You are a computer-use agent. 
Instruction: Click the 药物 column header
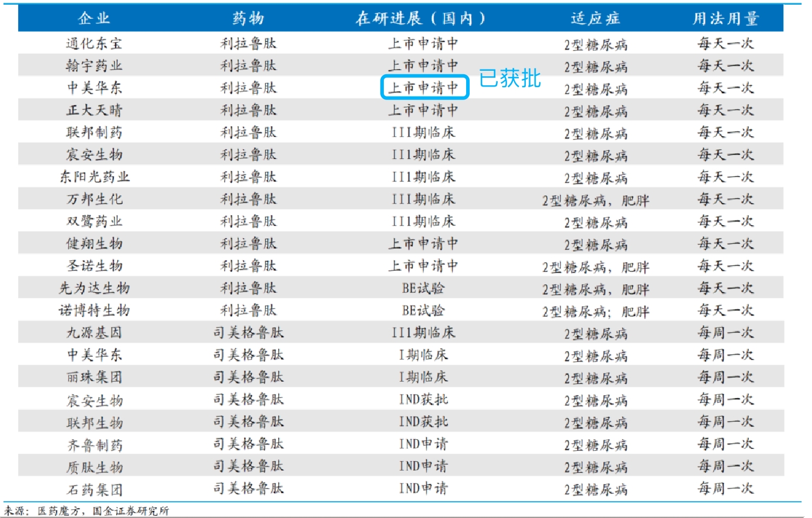[x=248, y=19]
